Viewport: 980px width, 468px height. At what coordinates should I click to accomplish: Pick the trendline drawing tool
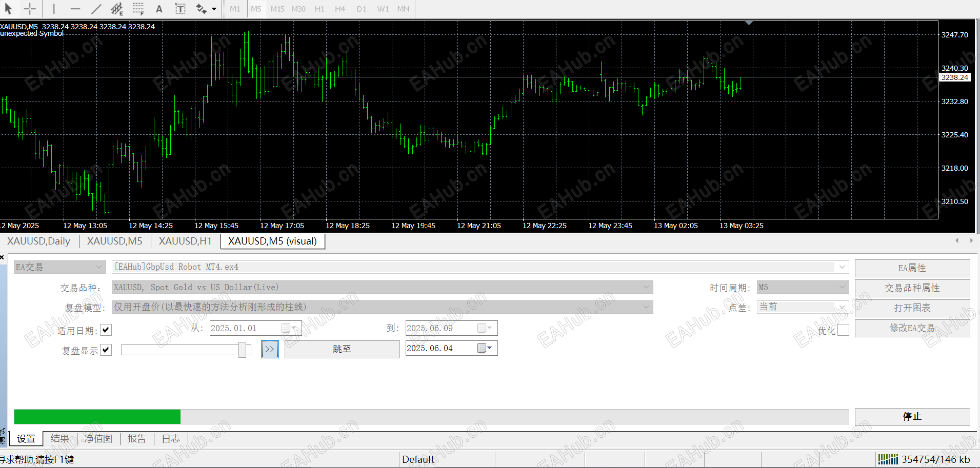[96, 9]
